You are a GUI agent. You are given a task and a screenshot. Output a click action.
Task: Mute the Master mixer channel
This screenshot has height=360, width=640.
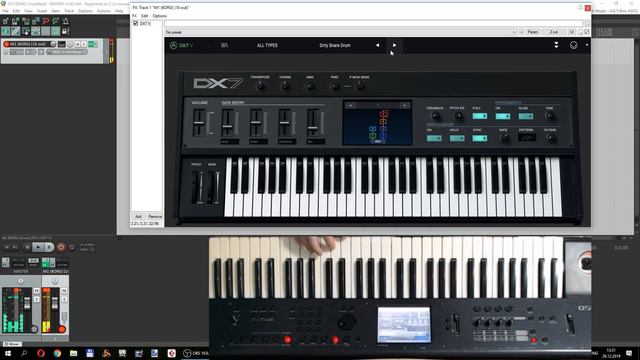[x=36, y=291]
